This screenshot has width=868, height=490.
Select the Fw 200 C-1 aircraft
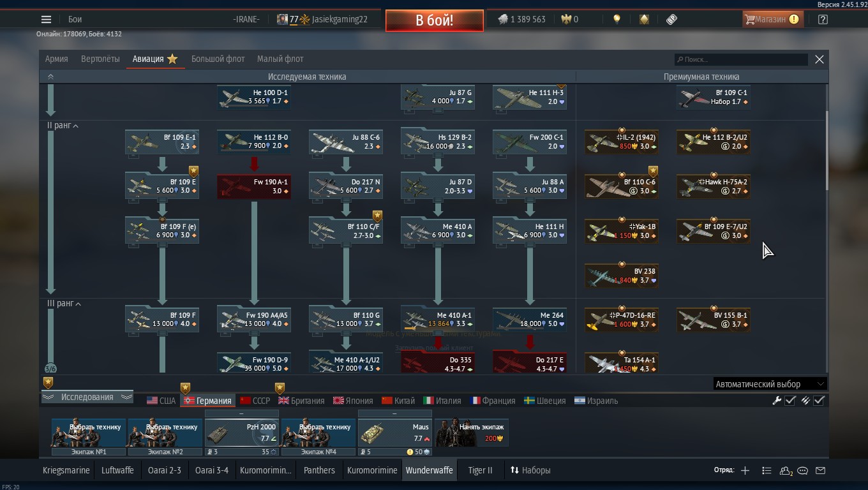coord(530,142)
